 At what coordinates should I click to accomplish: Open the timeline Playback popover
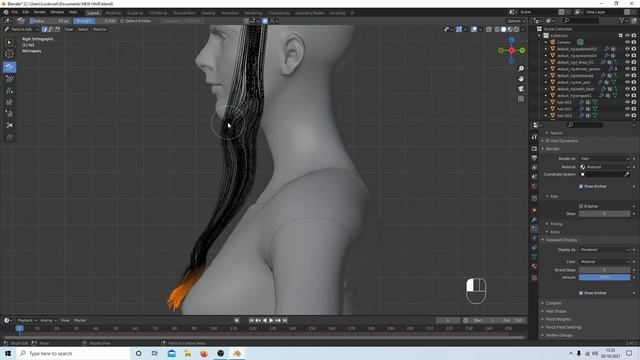point(27,320)
